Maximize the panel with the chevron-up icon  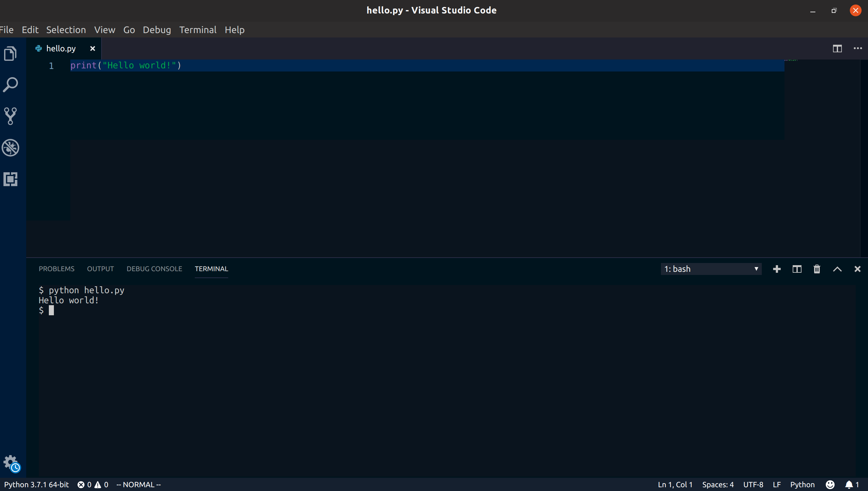coord(837,269)
